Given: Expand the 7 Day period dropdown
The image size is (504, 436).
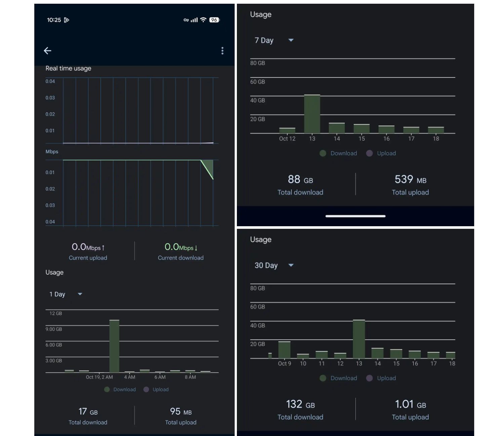Looking at the screenshot, I should click(x=274, y=40).
